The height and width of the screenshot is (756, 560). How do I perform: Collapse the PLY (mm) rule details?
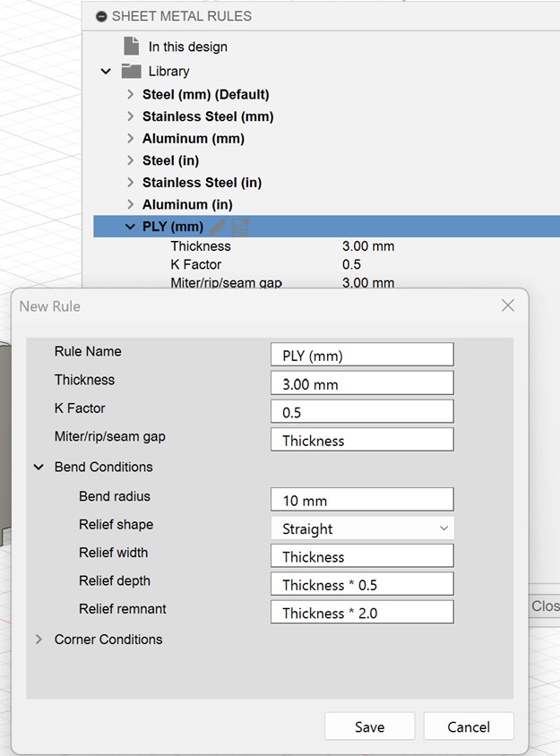131,227
